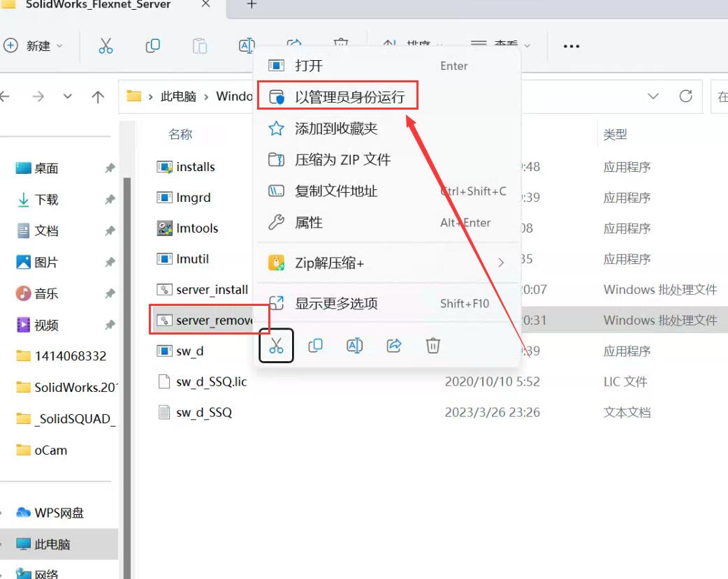Click 显示更多选项 in context menu
728x579 pixels.
(x=336, y=303)
